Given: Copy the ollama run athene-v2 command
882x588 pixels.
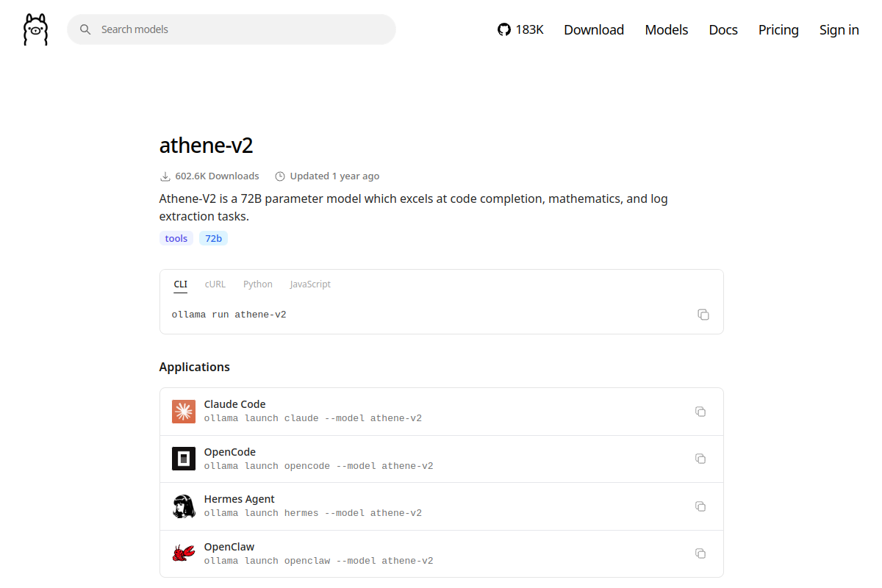Looking at the screenshot, I should (703, 315).
